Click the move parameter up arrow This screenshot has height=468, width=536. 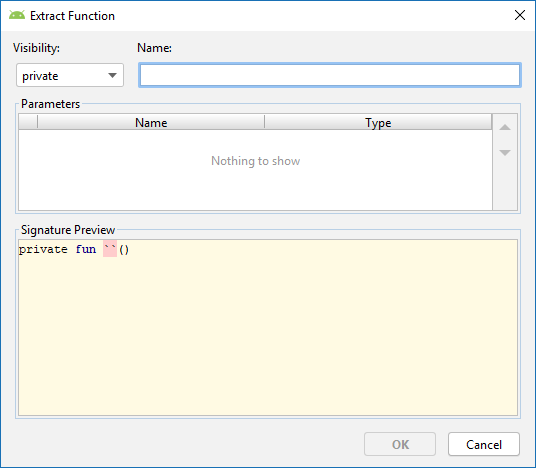pyautogui.click(x=505, y=128)
